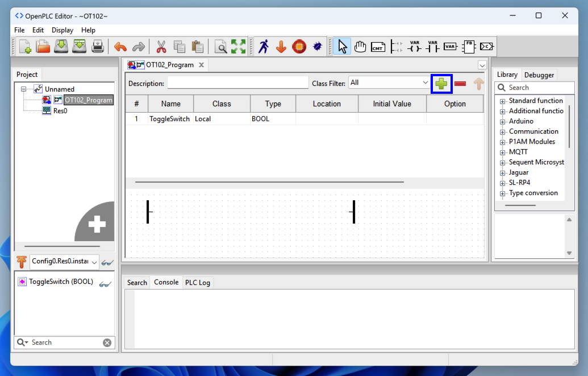The width and height of the screenshot is (588, 376).
Task: Click the red chip transfer-to-PLC icon
Action: point(299,47)
